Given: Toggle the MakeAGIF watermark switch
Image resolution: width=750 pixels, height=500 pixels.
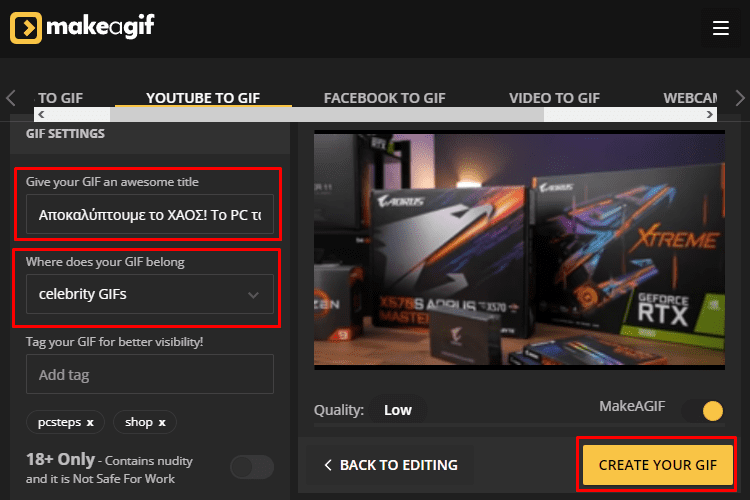Looking at the screenshot, I should tap(703, 411).
